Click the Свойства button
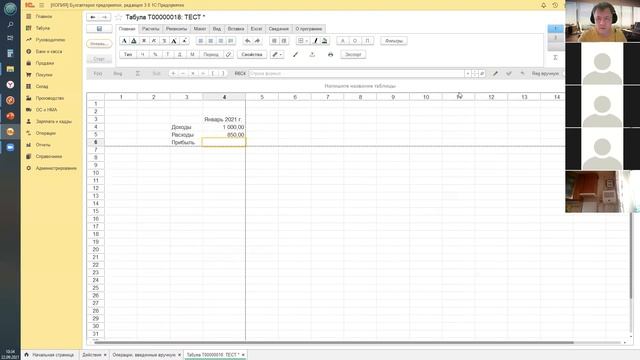Image resolution: width=640 pixels, height=360 pixels. [x=251, y=54]
